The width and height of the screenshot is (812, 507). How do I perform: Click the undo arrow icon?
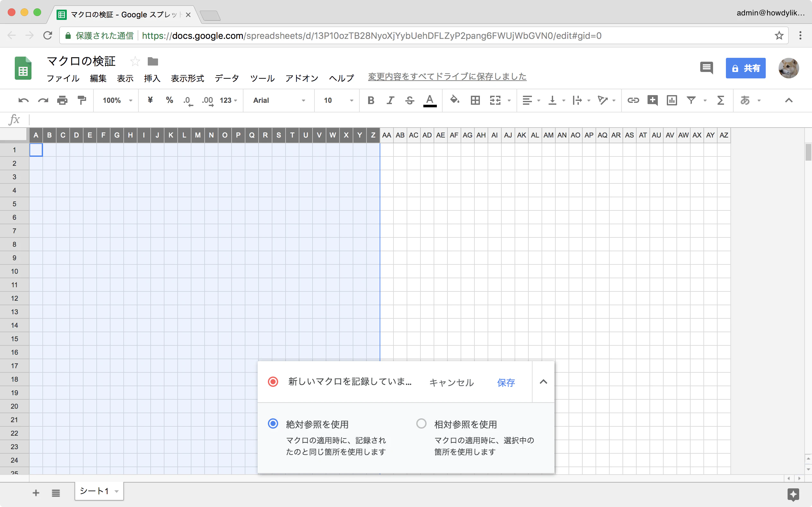point(23,100)
